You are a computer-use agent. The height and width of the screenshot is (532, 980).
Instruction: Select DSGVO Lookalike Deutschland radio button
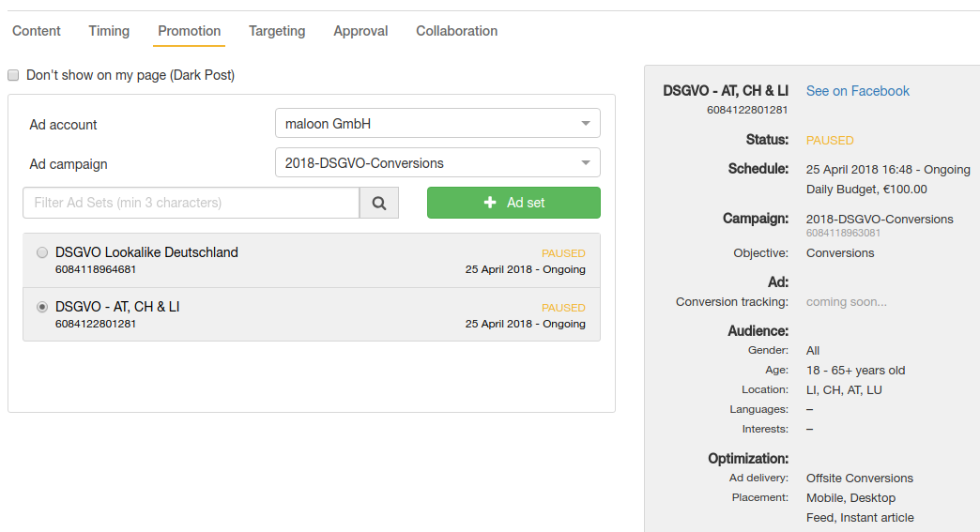pyautogui.click(x=41, y=252)
